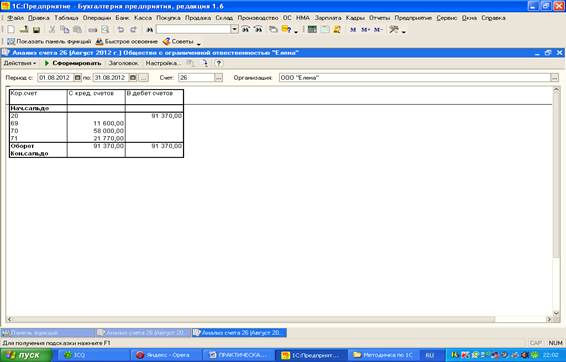Image resolution: width=566 pixels, height=362 pixels.
Task: Switch to the active Анализ счета 26 window tab
Action: pos(240,332)
